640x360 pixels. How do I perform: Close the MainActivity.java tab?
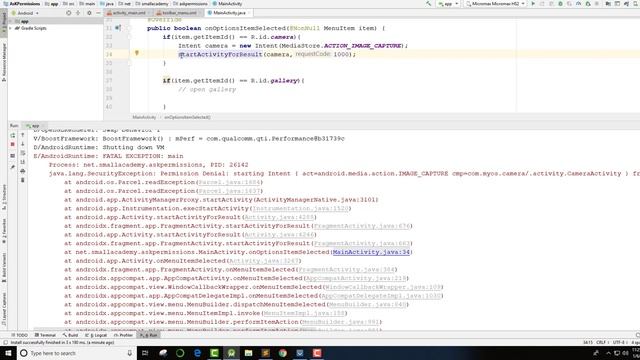coord(249,13)
